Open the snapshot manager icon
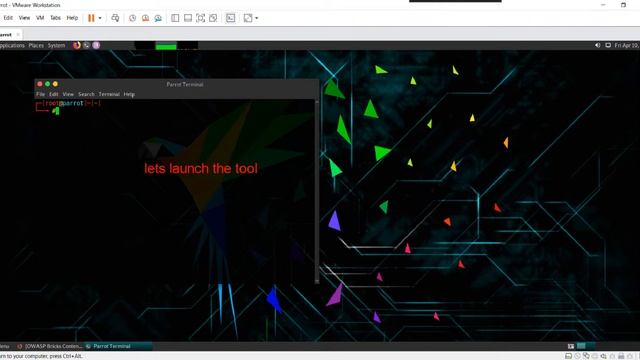 pos(158,18)
